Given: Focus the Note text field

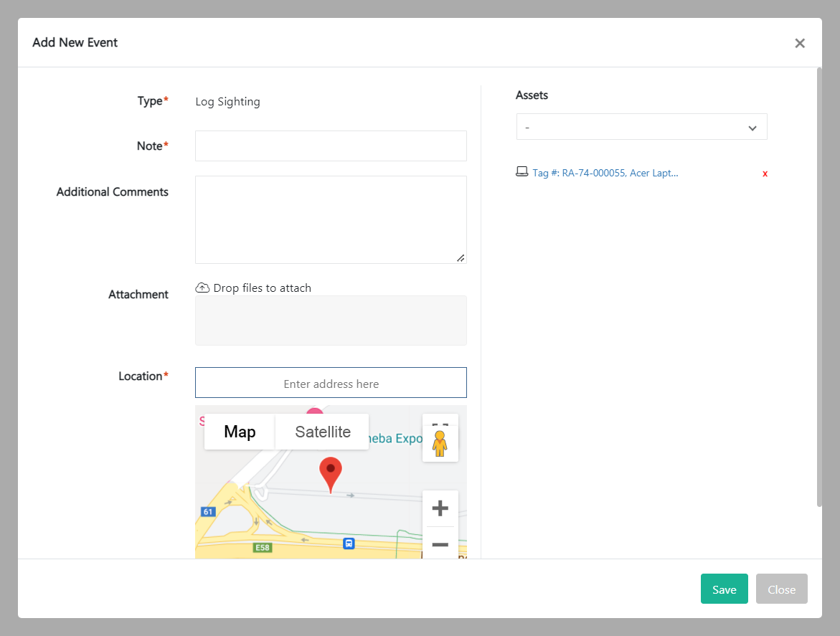Looking at the screenshot, I should (x=331, y=146).
